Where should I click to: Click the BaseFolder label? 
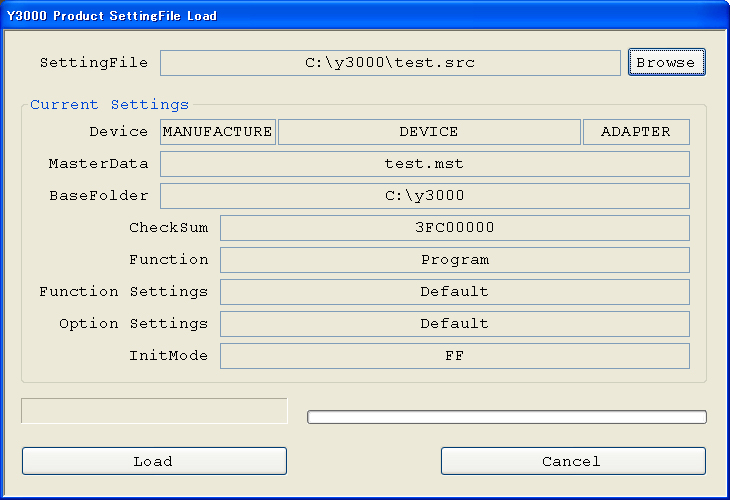[x=99, y=196]
